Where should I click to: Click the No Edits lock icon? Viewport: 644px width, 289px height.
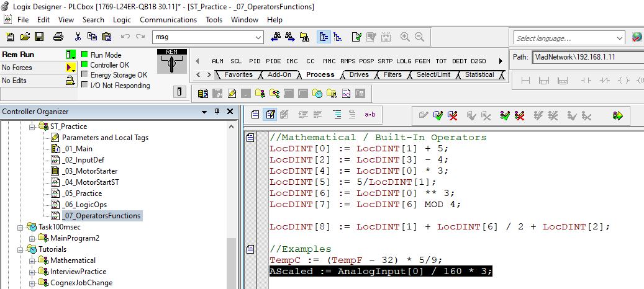pyautogui.click(x=70, y=81)
